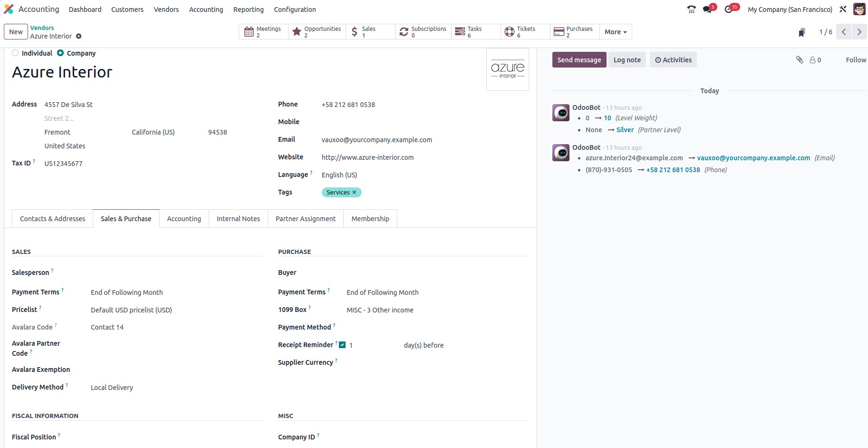Select the Individual radio button
The width and height of the screenshot is (868, 448).
15,53
